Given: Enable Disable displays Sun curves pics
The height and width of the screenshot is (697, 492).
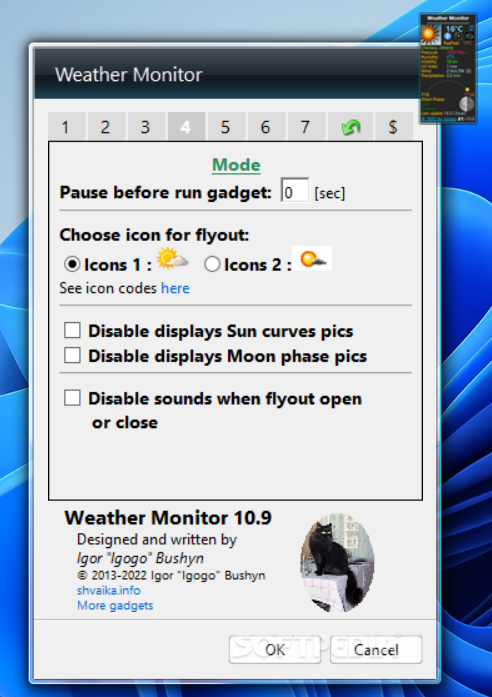Looking at the screenshot, I should tap(72, 330).
